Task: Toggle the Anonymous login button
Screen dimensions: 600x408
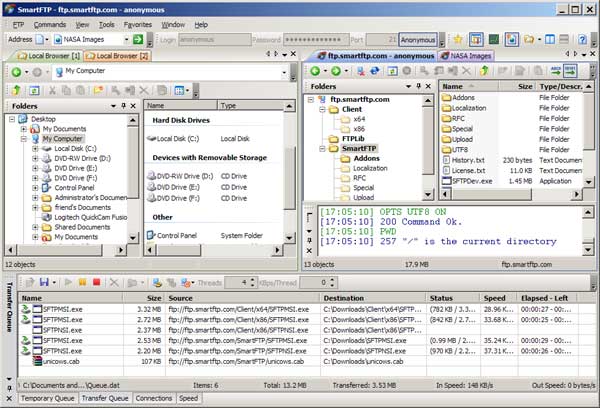Action: click(x=418, y=39)
